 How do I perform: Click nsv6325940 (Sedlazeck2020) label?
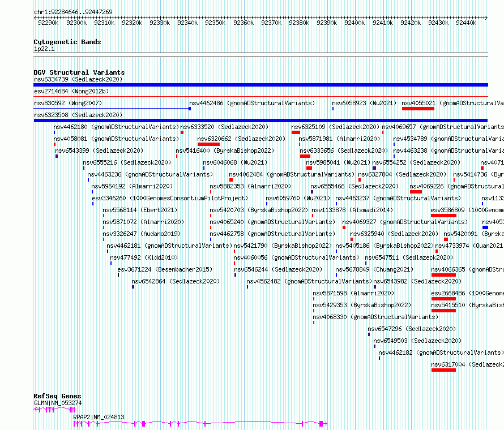coord(394,234)
